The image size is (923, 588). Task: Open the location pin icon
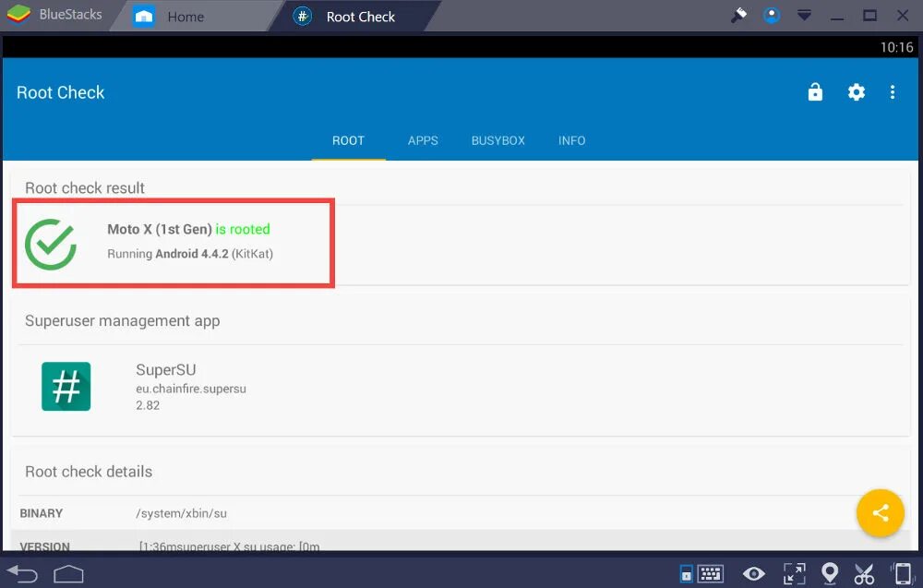pyautogui.click(x=830, y=573)
